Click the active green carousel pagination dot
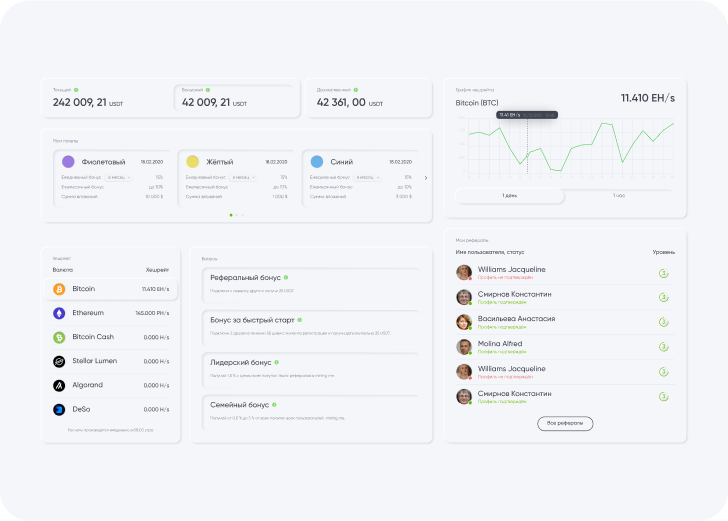 click(x=231, y=215)
